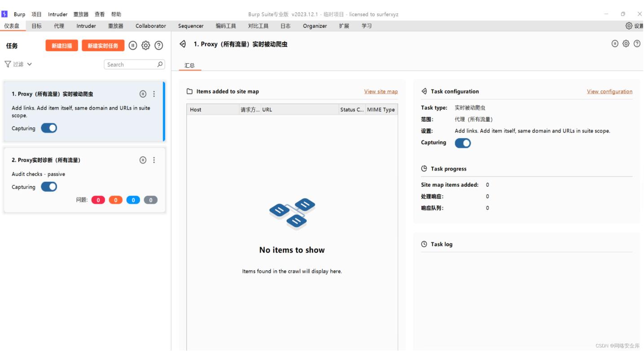Image resolution: width=644 pixels, height=351 pixels.
Task: Click the Task log clock icon
Action: pyautogui.click(x=424, y=244)
